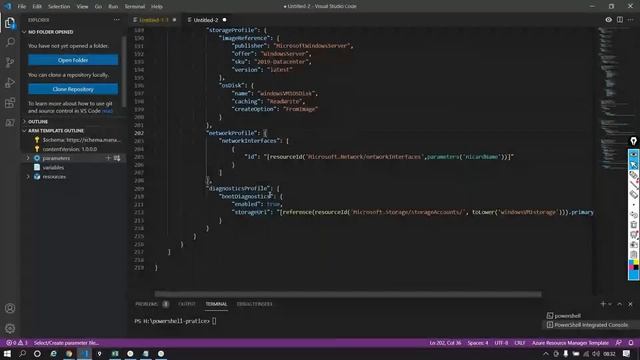
Task: Switch to the DEBUG CONSOLE panel tab
Action: [254, 304]
